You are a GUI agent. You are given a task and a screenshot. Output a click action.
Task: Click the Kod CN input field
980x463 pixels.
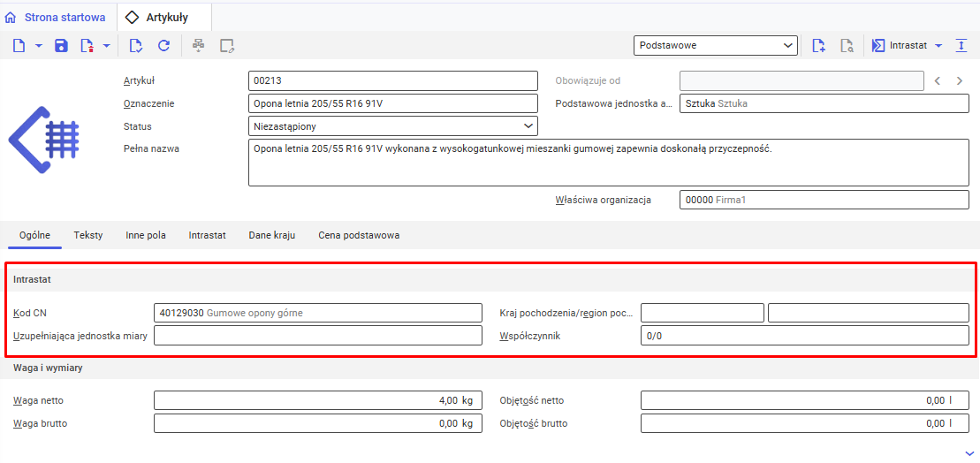pos(317,313)
